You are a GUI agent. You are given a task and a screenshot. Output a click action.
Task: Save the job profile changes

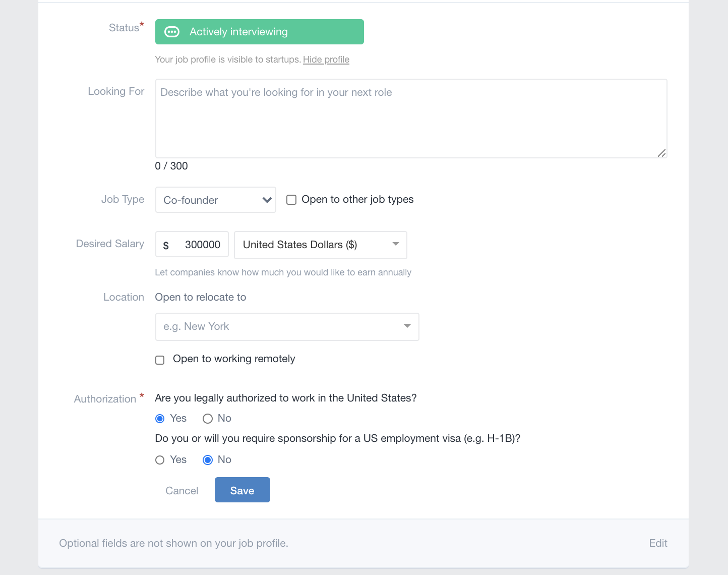(x=242, y=490)
